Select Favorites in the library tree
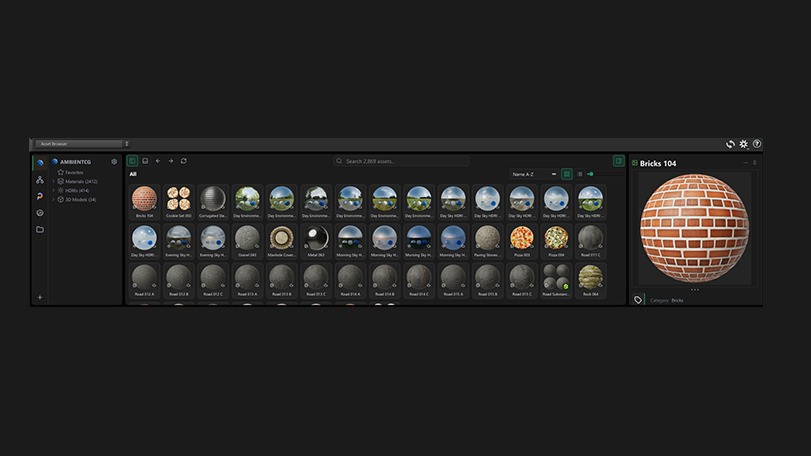The image size is (811, 456). (x=74, y=172)
